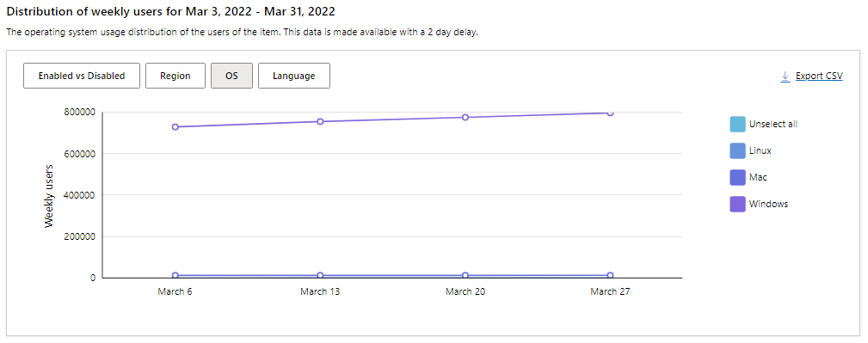
Task: Click the Unselect all legend text
Action: pyautogui.click(x=773, y=124)
